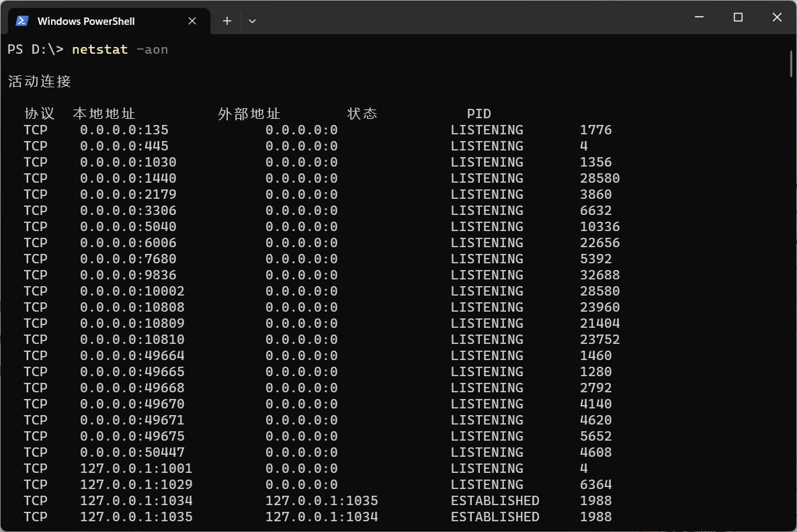Screen dimensions: 797x532
Task: Click the 状态 column header
Action: 362,114
